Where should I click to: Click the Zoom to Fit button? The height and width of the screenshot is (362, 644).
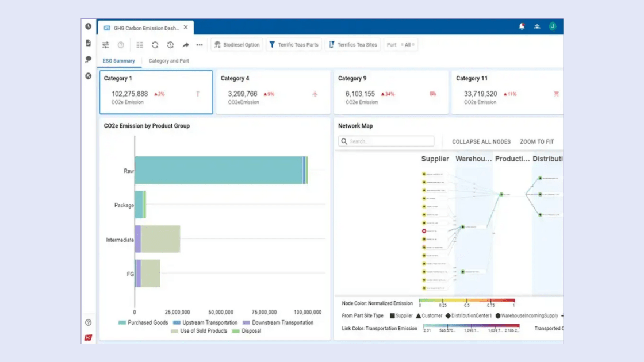pyautogui.click(x=537, y=141)
